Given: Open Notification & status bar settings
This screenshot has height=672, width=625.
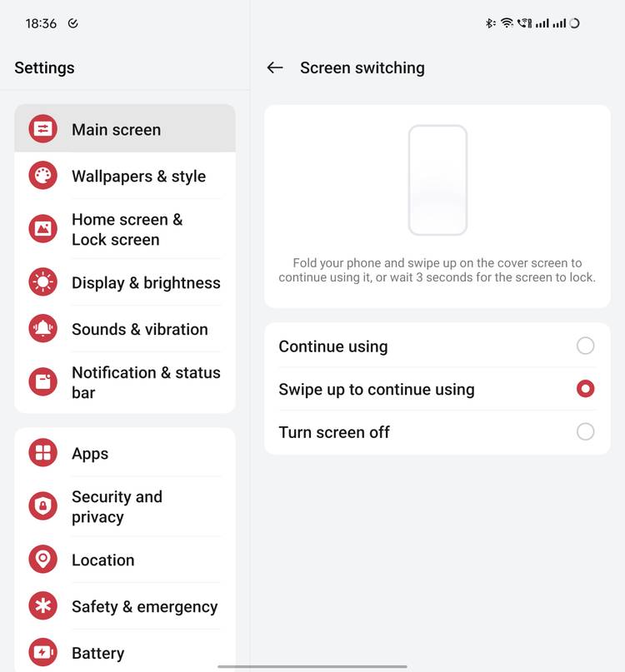Looking at the screenshot, I should 125,382.
